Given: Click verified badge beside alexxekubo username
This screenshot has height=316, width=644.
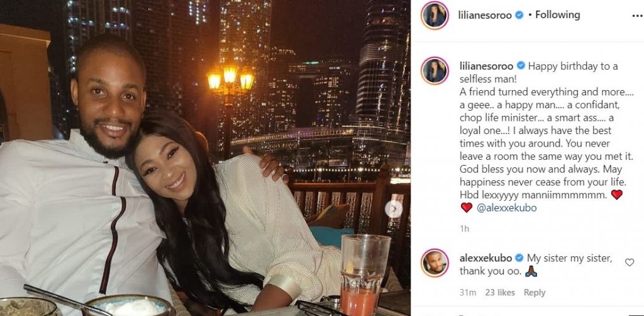Looking at the screenshot, I should tap(519, 258).
